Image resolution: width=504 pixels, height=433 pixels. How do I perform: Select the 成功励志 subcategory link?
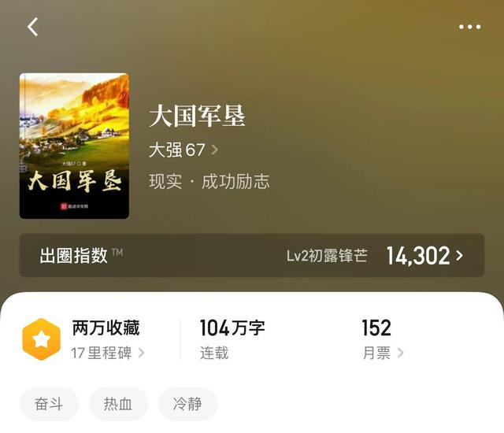pos(235,181)
